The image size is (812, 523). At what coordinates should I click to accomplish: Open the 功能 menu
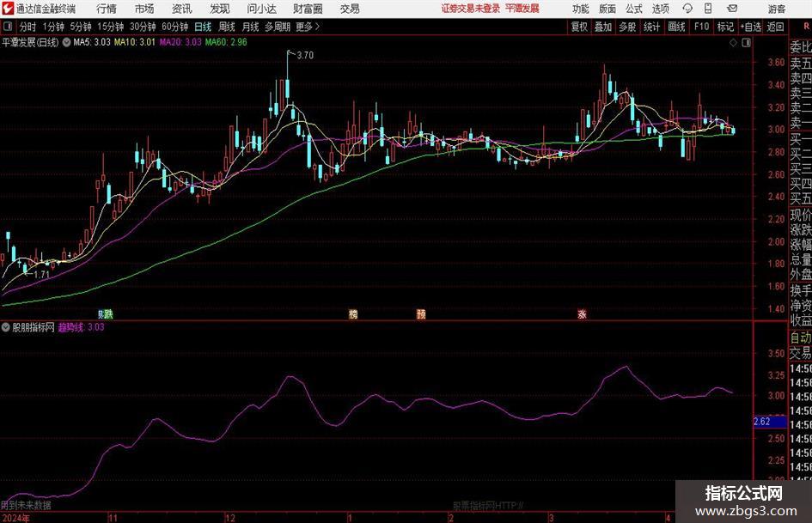click(581, 9)
